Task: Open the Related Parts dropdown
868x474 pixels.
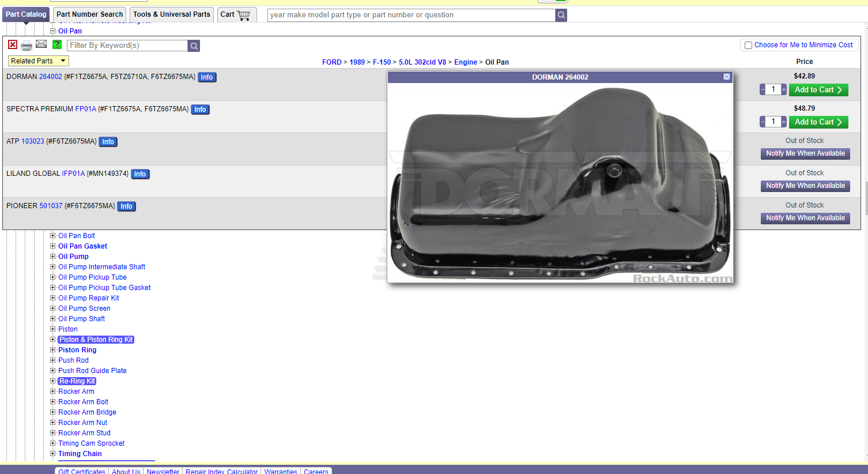Action: pos(39,61)
